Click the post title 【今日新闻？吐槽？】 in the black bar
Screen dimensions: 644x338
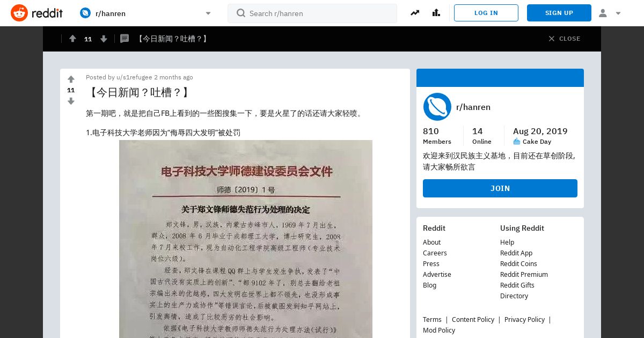(x=172, y=39)
